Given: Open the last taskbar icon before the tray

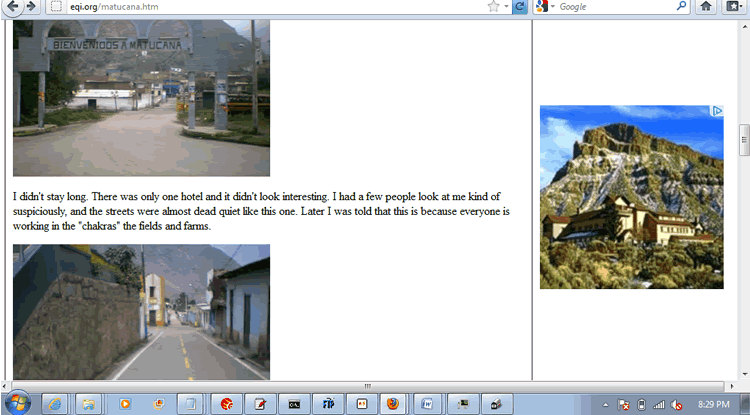Looking at the screenshot, I should tap(497, 404).
